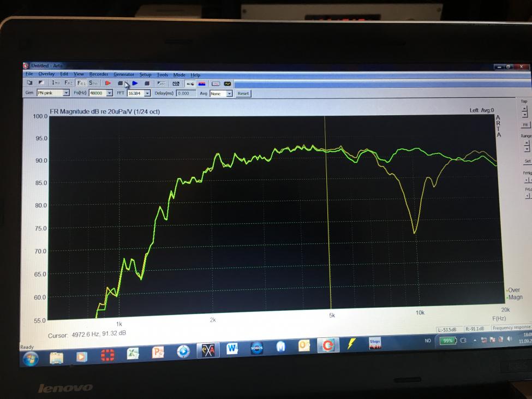Screen dimensions: 532x399
Task: Open the blue M app taskbar icon
Action: point(280,347)
